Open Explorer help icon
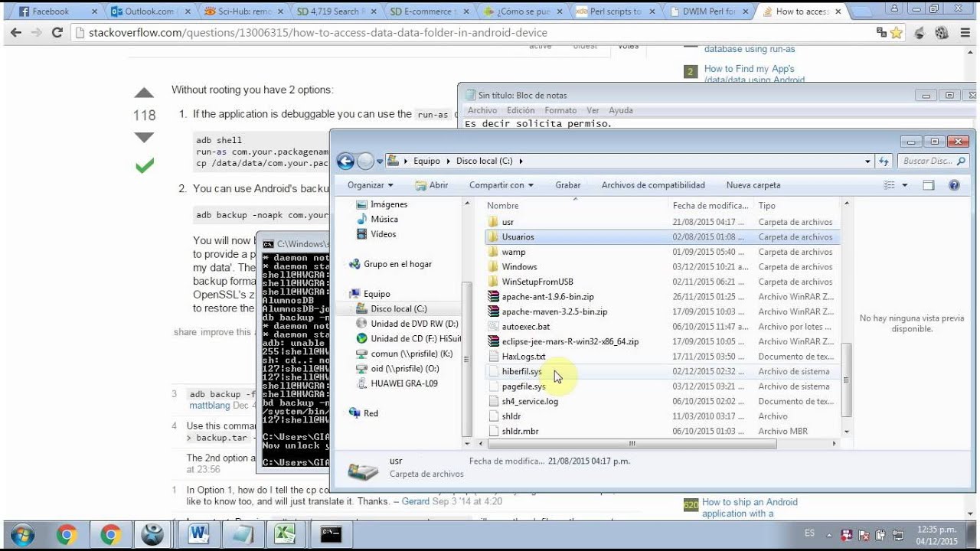This screenshot has width=980, height=551. click(x=954, y=185)
